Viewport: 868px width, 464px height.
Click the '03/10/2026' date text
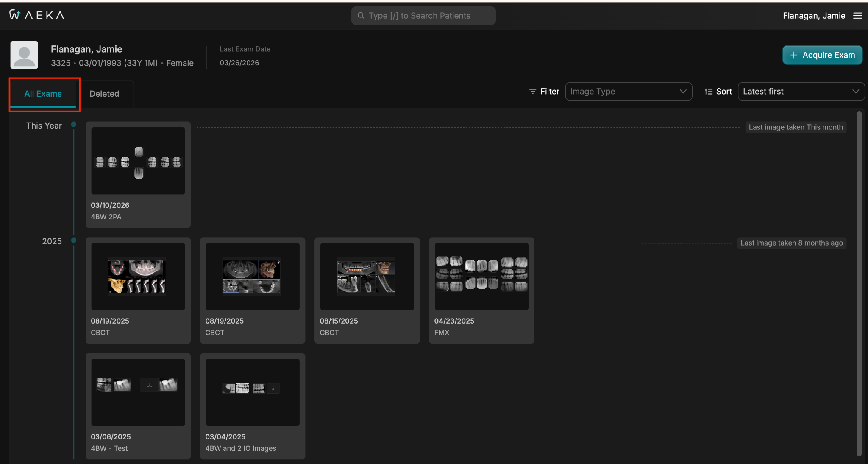coord(110,205)
